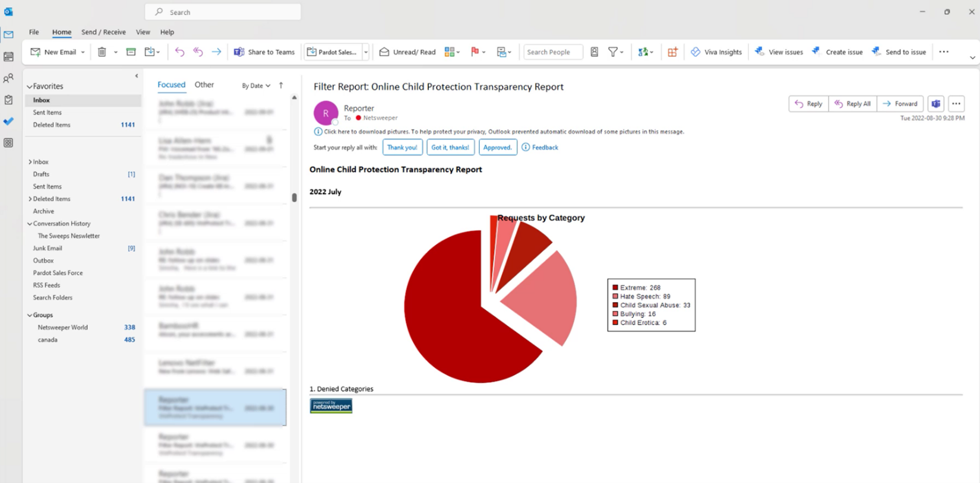Collapse the Conversation History folder
This screenshot has width=980, height=483.
click(x=30, y=224)
